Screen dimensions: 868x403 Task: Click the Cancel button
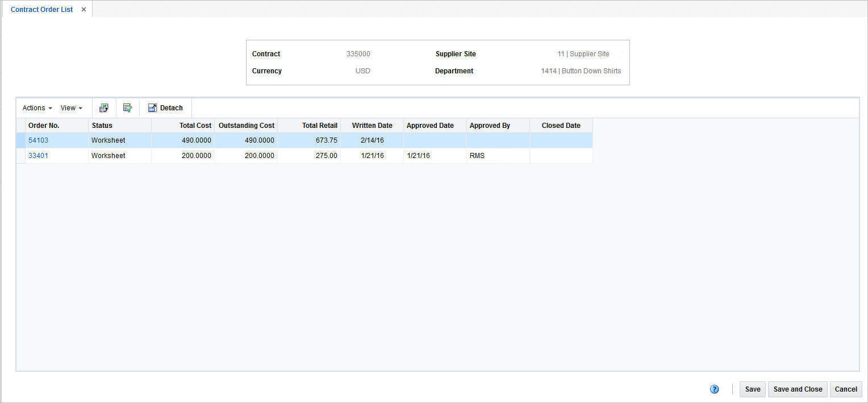[x=846, y=389]
